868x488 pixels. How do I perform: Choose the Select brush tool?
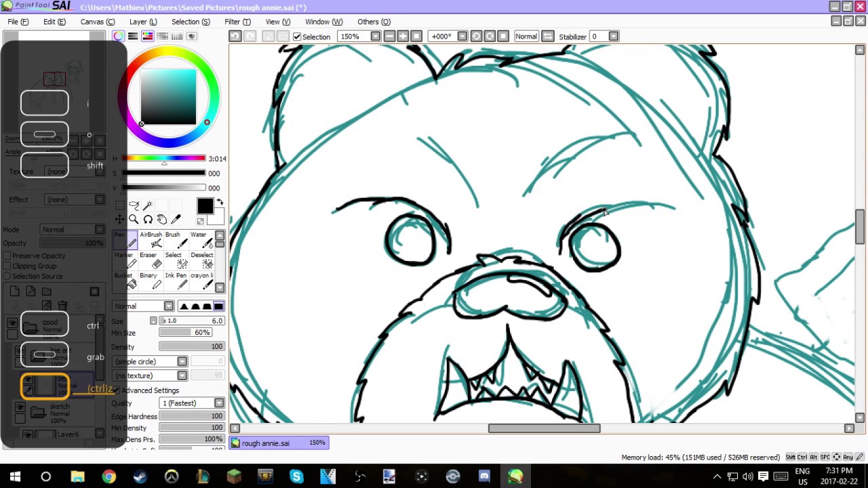176,260
